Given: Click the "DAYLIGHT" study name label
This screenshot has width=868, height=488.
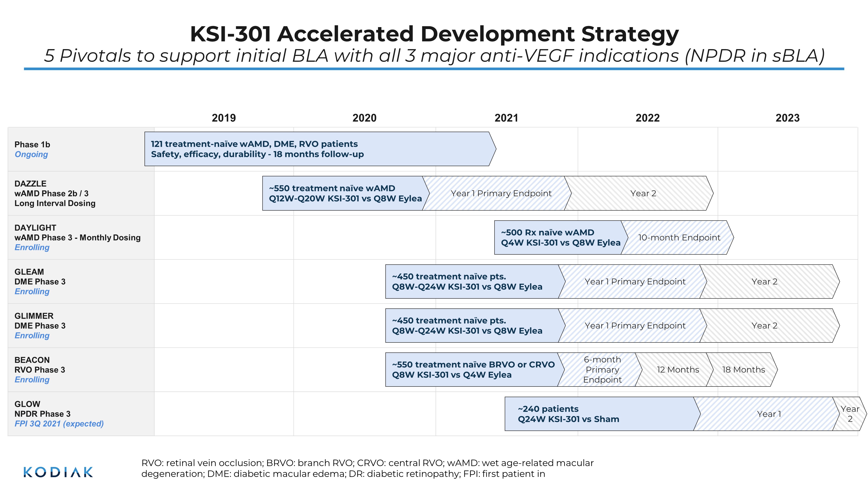Looking at the screenshot, I should [35, 228].
